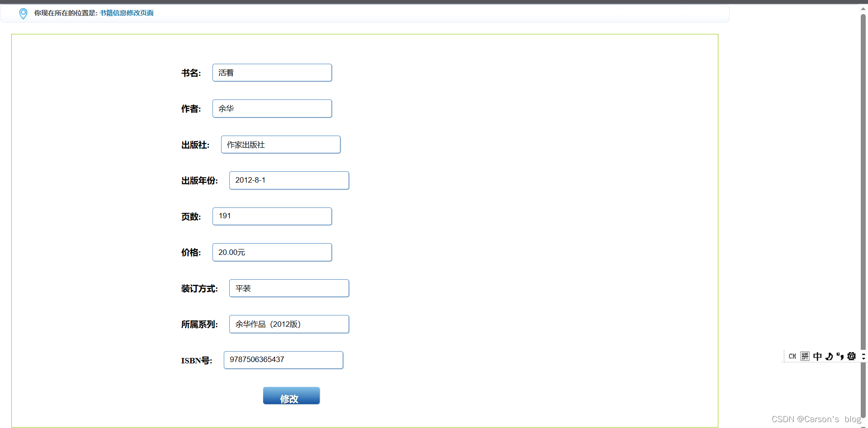
Task: Focus the ISBN号 input field
Action: (283, 360)
